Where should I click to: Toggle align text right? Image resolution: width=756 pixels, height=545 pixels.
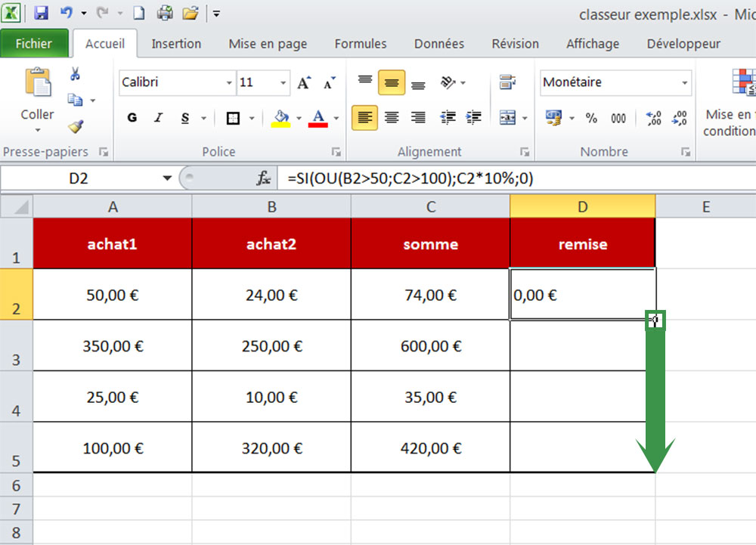coord(418,118)
